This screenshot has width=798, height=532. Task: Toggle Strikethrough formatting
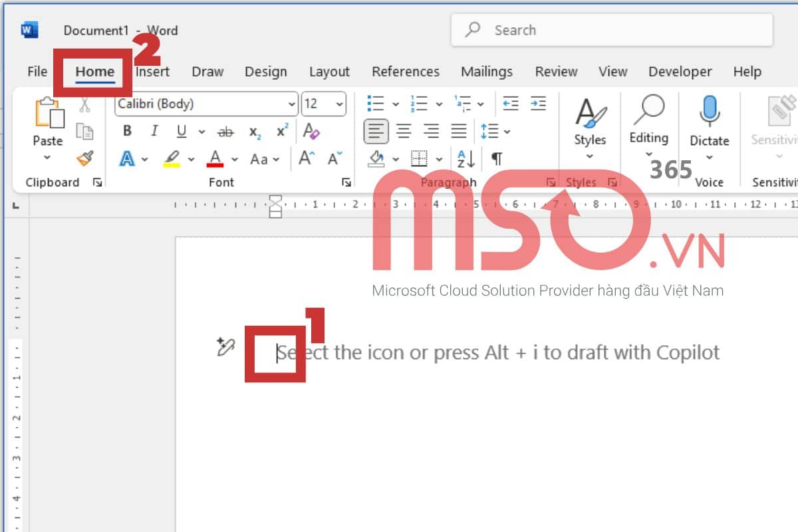click(x=226, y=132)
